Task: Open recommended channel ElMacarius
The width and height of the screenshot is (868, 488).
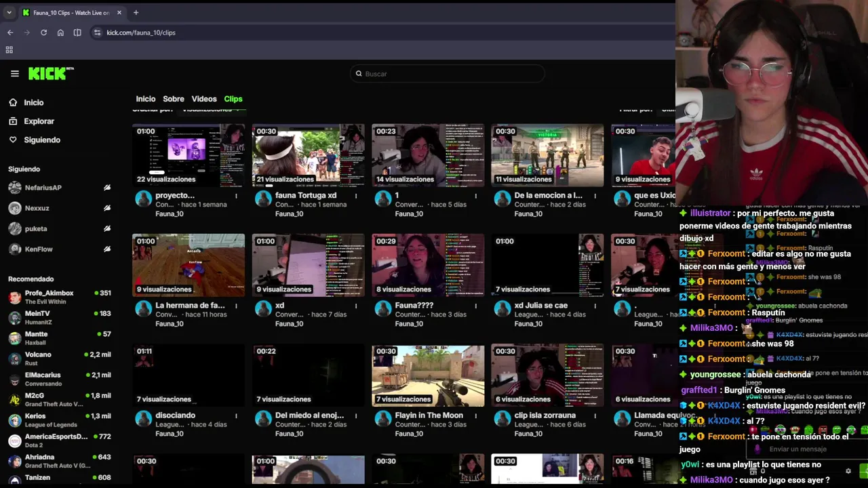Action: [60, 379]
